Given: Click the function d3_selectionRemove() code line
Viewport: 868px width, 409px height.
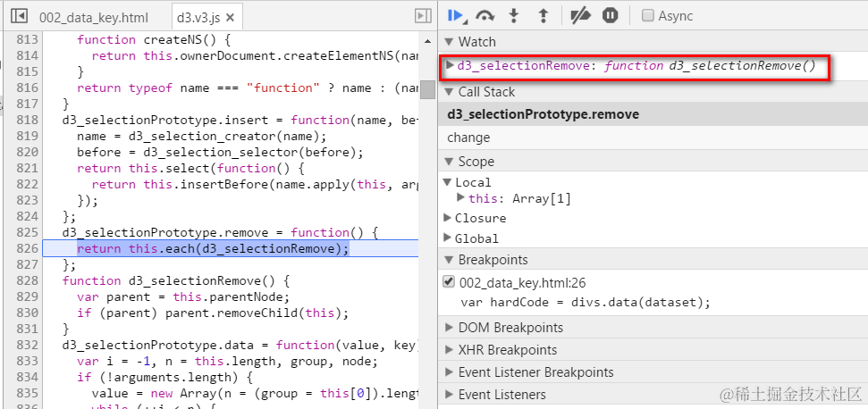Looking at the screenshot, I should pyautogui.click(x=176, y=280).
